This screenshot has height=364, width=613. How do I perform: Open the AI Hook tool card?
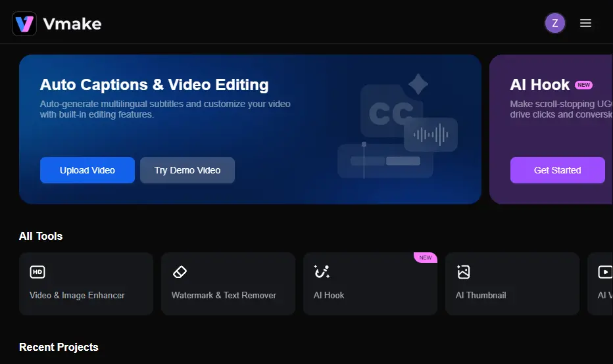click(370, 284)
